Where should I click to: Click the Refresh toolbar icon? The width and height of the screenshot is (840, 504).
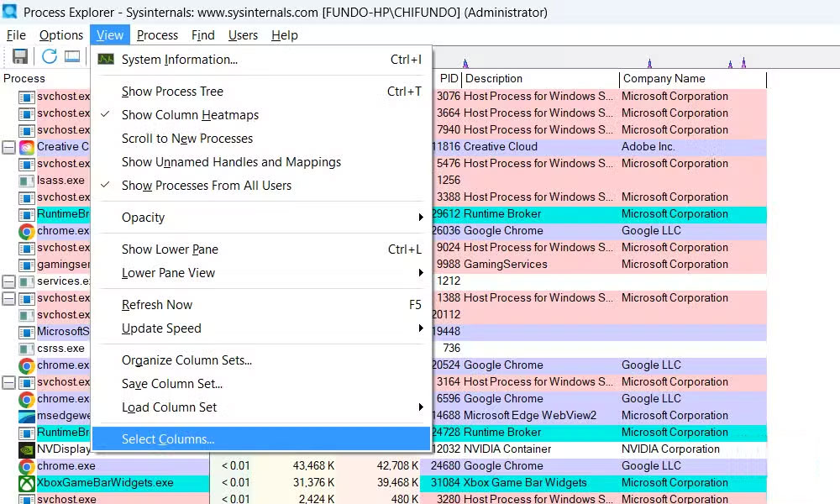(x=49, y=56)
